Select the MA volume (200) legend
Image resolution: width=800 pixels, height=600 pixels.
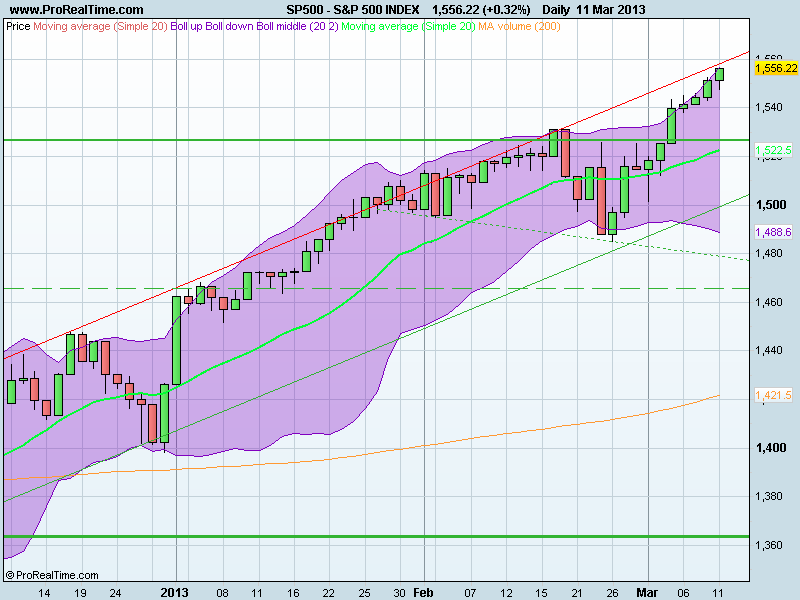[x=519, y=26]
